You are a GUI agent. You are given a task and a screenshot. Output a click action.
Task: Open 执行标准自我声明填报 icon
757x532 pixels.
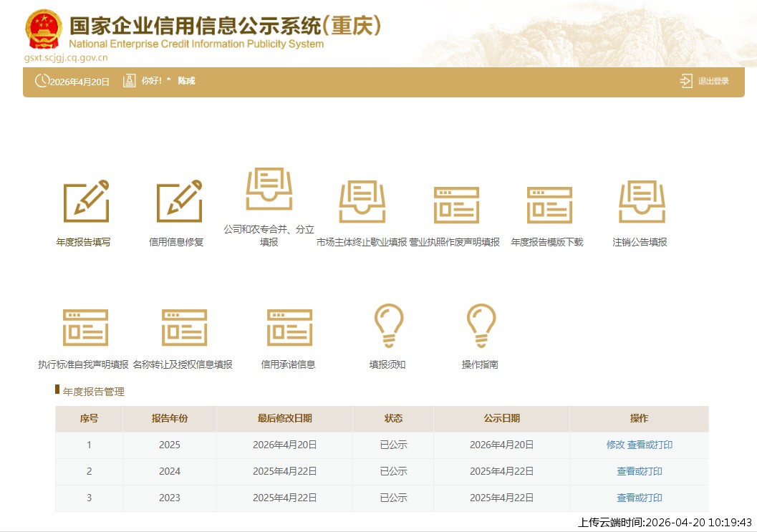85,327
